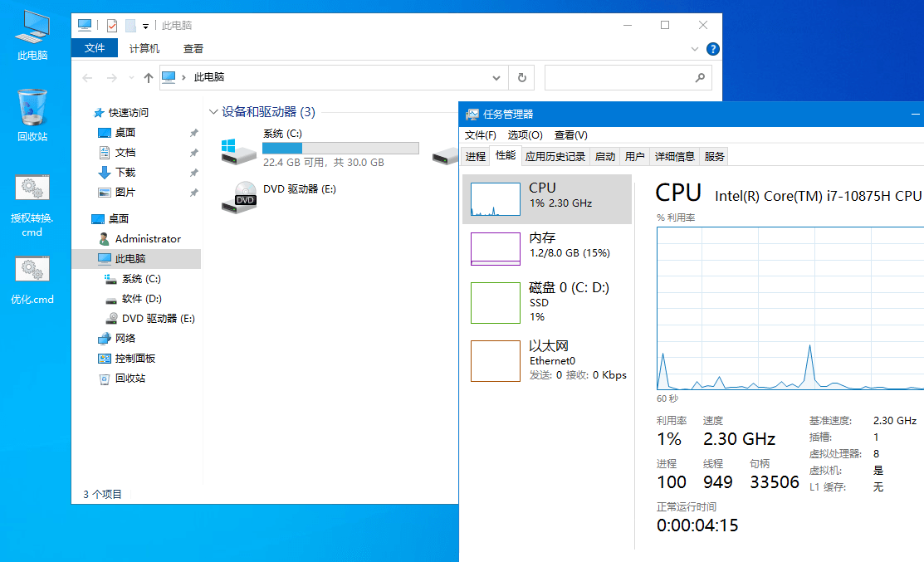Click the address bar refresh button
The height and width of the screenshot is (562, 924).
click(522, 77)
